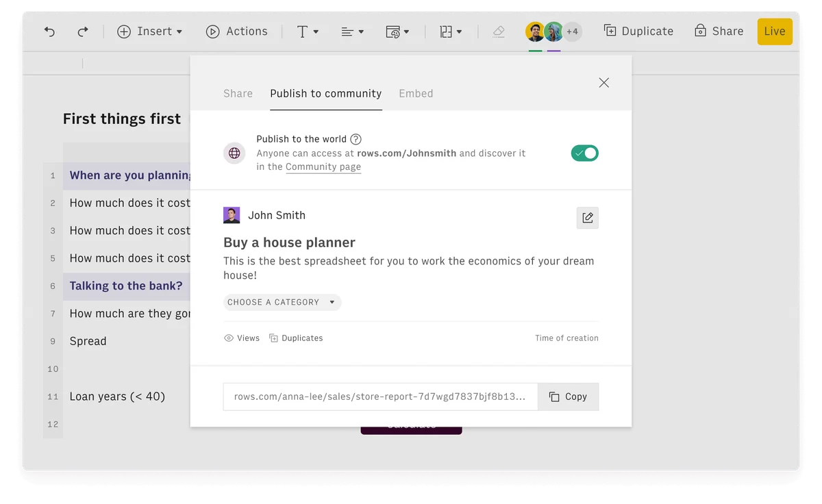822x504 pixels.
Task: Click the John Smith avatar thumbnail
Action: (232, 214)
